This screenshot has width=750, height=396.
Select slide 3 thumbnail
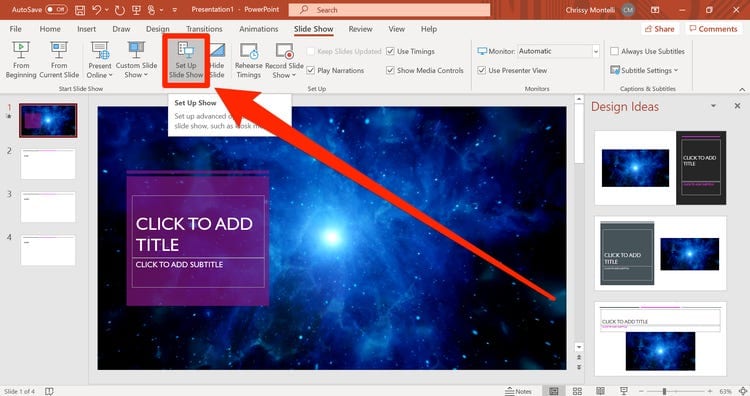[48, 207]
